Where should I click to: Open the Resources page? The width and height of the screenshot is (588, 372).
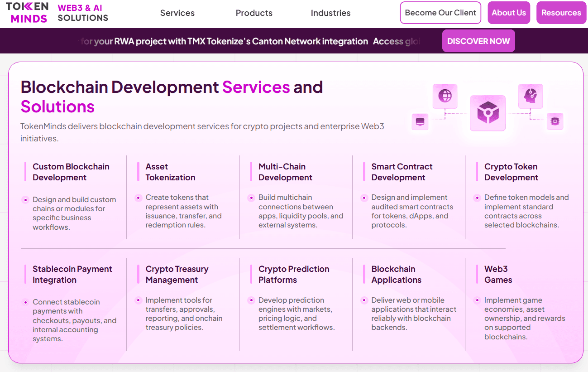[561, 13]
